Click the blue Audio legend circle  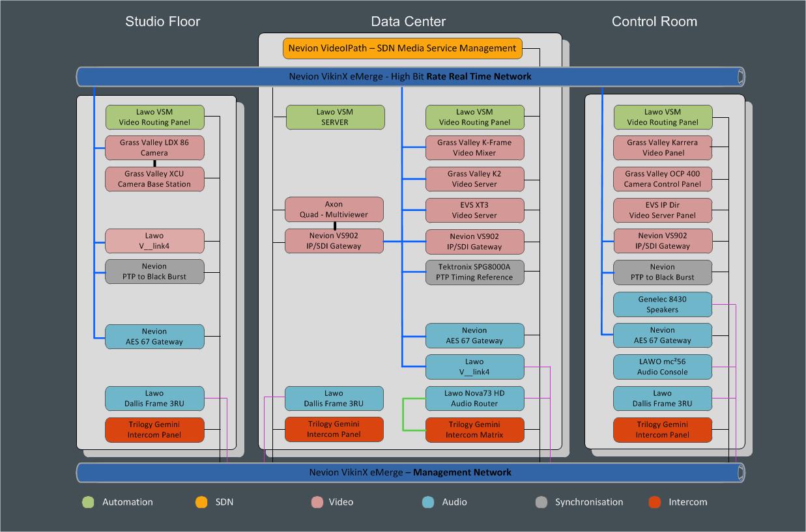(x=428, y=502)
